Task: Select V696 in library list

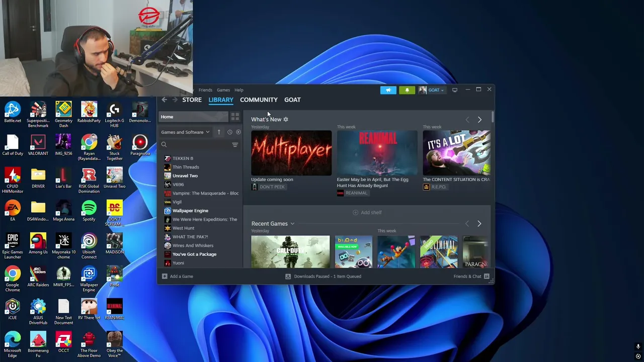Action: coord(201,185)
